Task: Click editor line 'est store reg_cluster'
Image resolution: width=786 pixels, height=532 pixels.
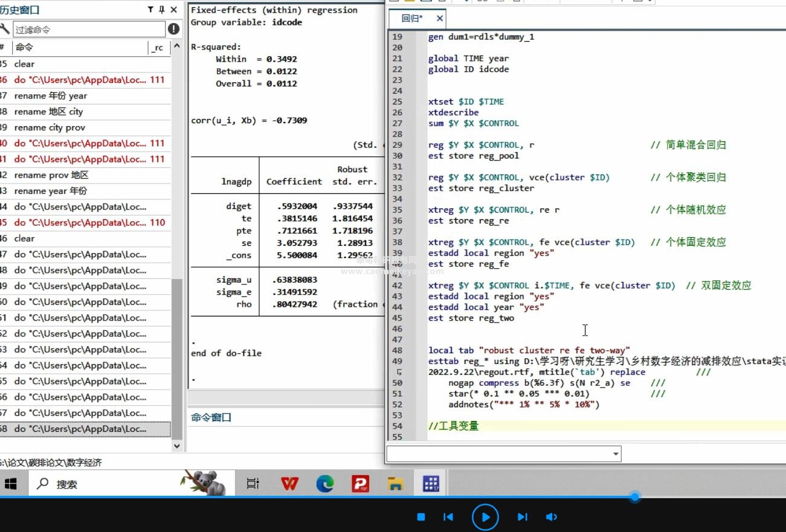Action: point(481,188)
